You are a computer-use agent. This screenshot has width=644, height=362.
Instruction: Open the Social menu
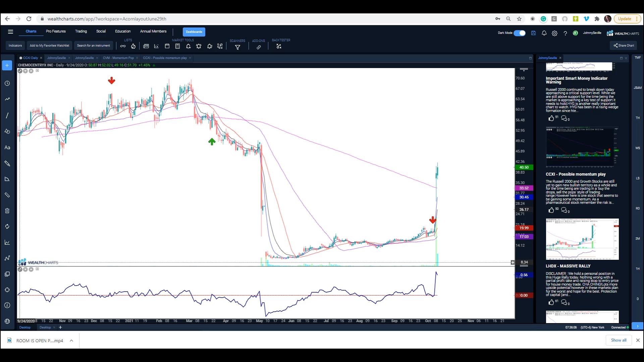coord(101,31)
